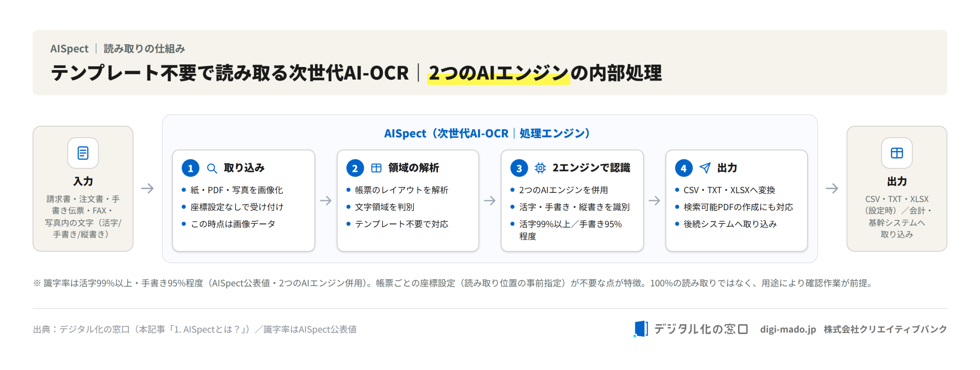
Task: Click the input description 請求書・注文書・手書き伝票
Action: point(83,217)
